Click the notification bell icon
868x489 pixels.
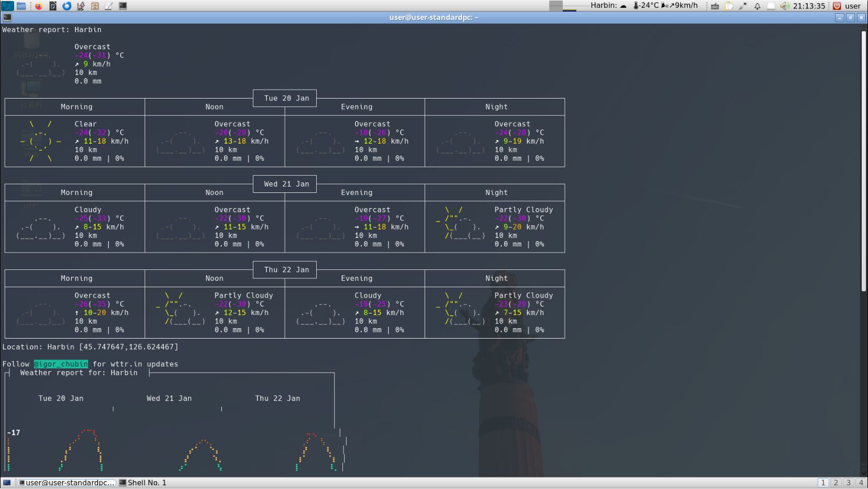757,6
